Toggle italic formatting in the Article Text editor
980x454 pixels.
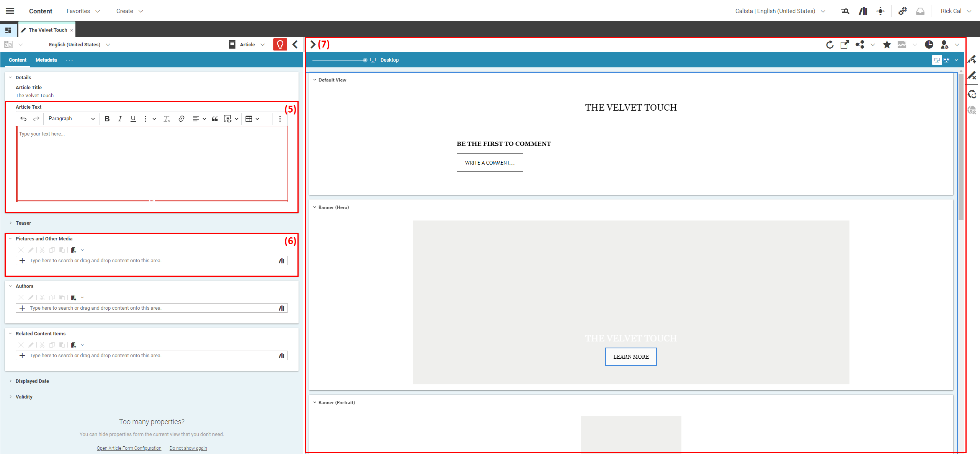120,119
